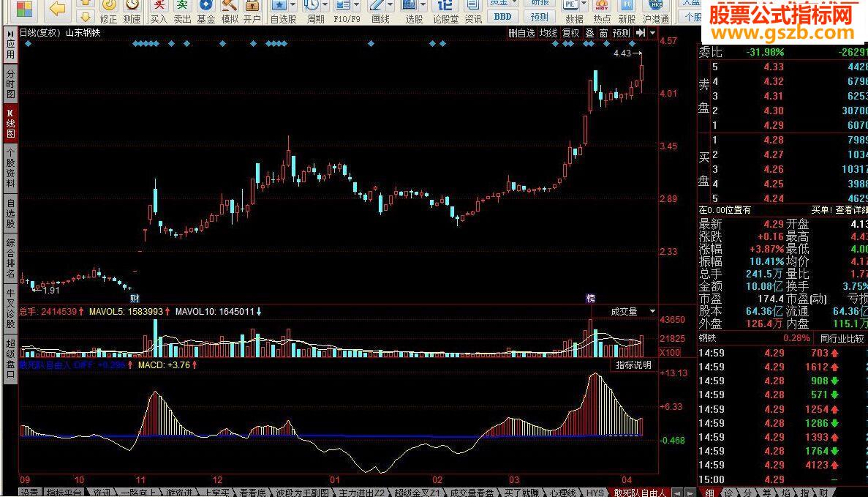Expand the F10/F9 dropdown arrow
This screenshot has width=868, height=497.
tap(357, 6)
